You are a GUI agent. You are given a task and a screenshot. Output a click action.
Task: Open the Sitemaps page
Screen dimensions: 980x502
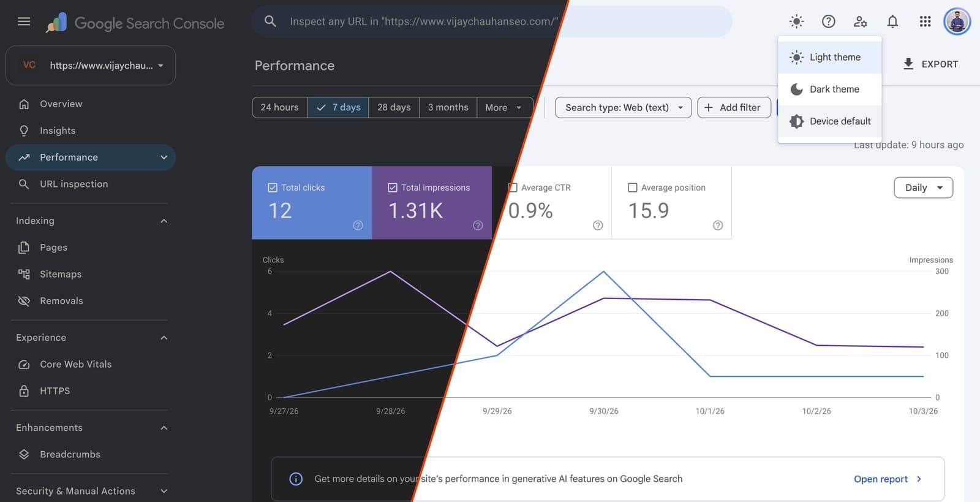click(x=91, y=274)
